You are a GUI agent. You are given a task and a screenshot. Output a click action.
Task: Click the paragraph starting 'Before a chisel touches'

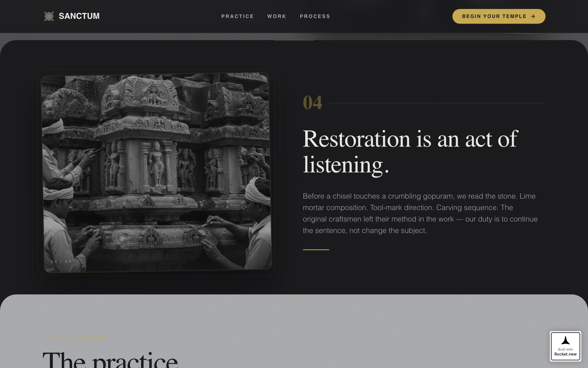[420, 213]
